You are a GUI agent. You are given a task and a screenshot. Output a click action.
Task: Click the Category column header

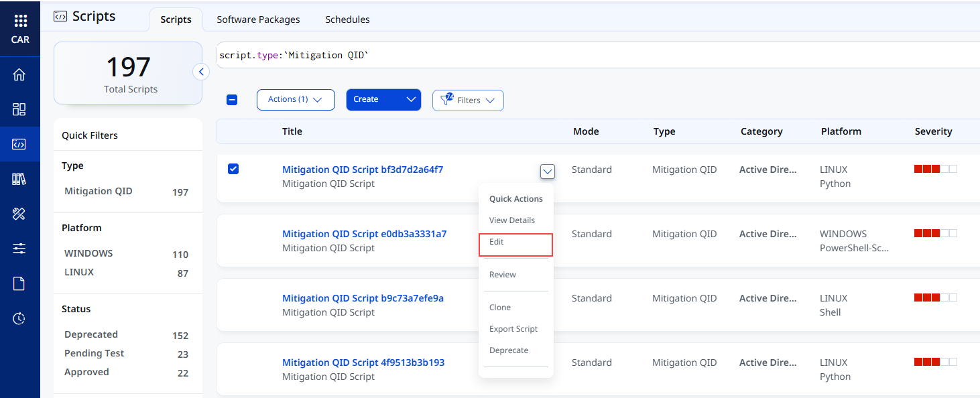click(761, 131)
